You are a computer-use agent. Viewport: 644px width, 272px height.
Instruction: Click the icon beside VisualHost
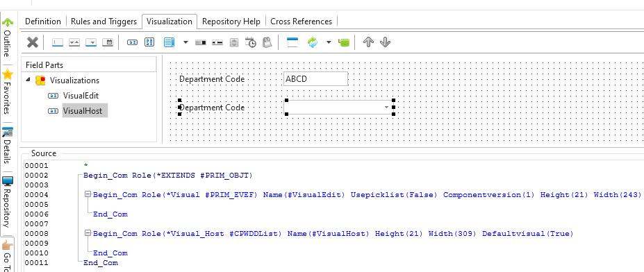tap(53, 111)
